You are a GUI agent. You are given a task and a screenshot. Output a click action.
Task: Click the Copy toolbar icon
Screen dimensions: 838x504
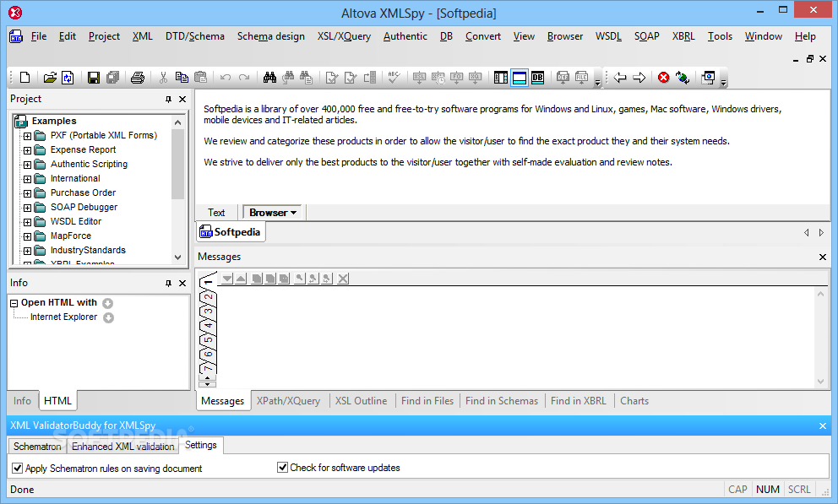tap(182, 78)
